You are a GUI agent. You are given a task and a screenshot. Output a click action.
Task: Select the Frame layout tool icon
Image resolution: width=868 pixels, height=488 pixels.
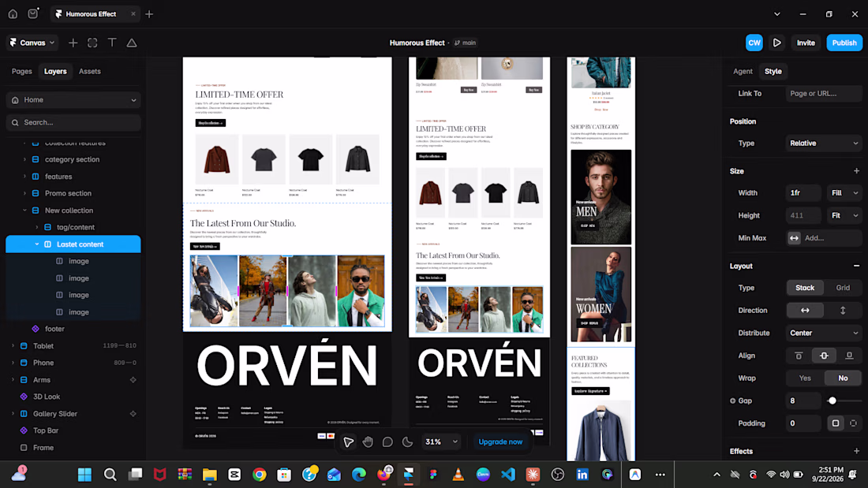click(x=92, y=43)
